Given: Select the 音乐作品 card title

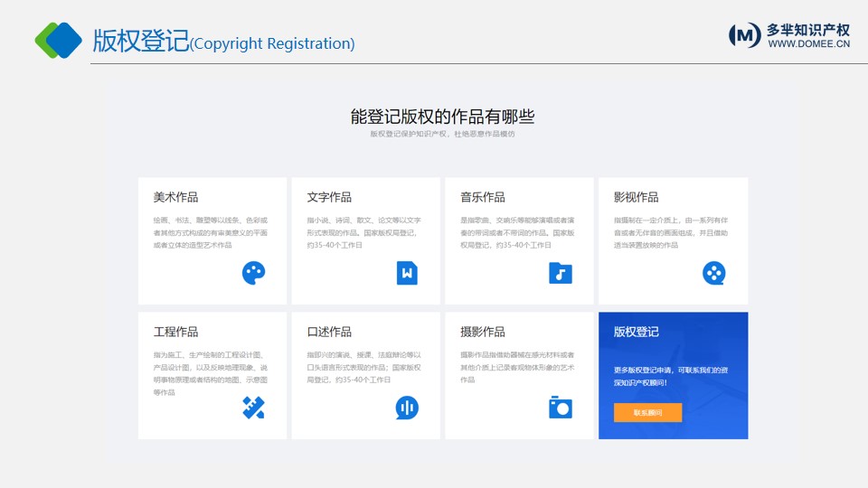Looking at the screenshot, I should coord(483,197).
